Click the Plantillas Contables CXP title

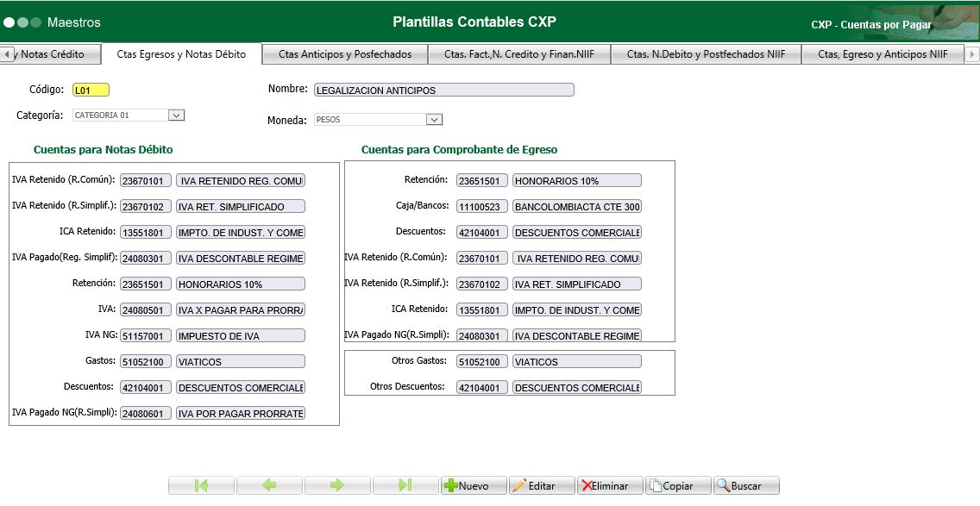coord(474,22)
